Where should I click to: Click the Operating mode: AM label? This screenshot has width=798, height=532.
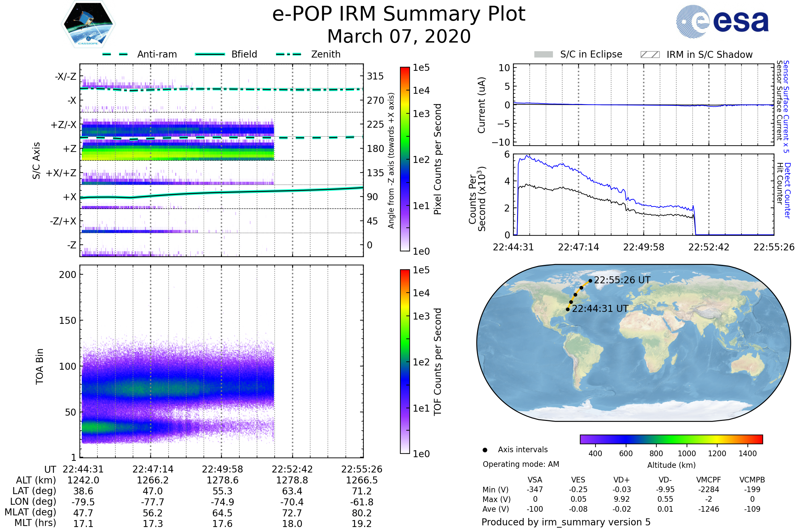(521, 464)
